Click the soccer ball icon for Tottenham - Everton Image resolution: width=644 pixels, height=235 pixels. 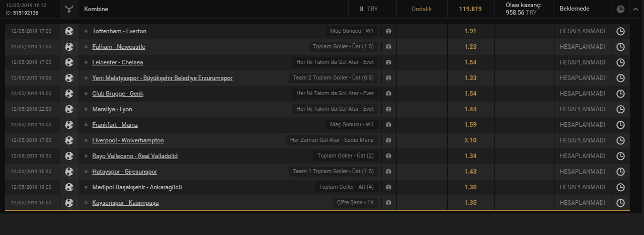coord(69,31)
